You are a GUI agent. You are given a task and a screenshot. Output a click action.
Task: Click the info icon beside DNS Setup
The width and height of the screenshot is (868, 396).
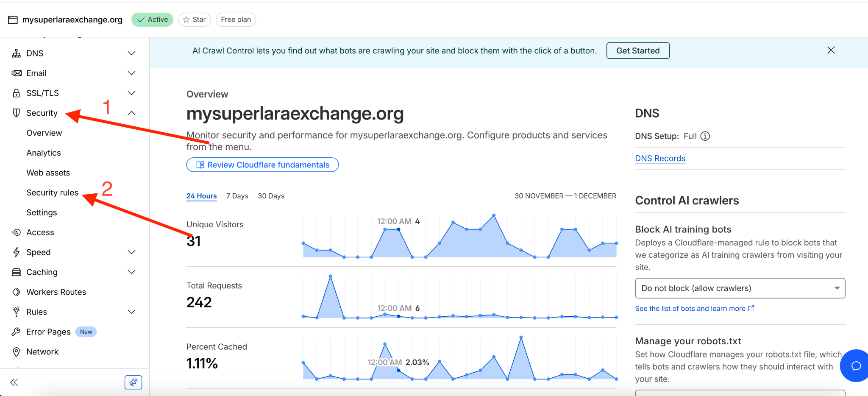coord(705,136)
